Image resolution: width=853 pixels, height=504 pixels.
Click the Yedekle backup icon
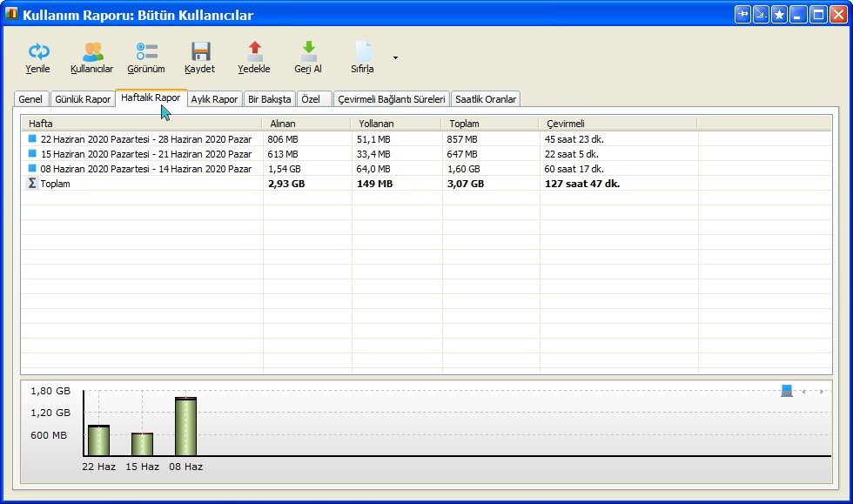pyautogui.click(x=254, y=51)
